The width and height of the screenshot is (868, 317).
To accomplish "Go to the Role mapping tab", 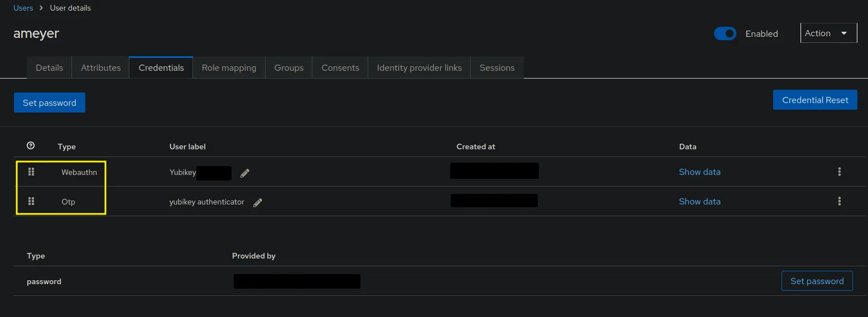I will (x=229, y=67).
